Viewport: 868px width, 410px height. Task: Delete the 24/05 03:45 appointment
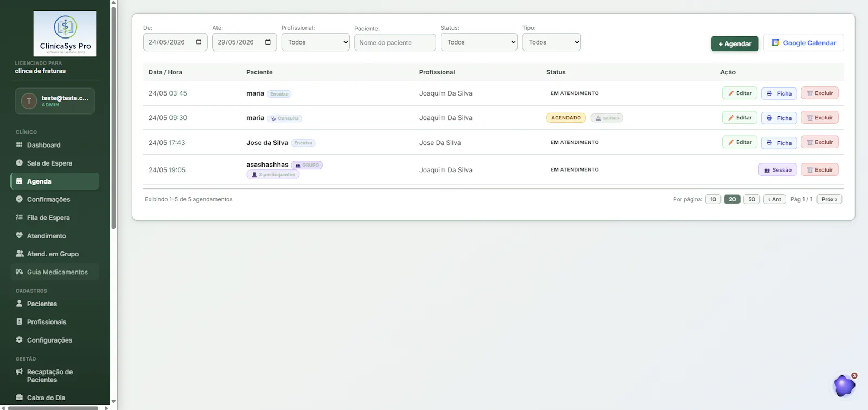pyautogui.click(x=820, y=93)
